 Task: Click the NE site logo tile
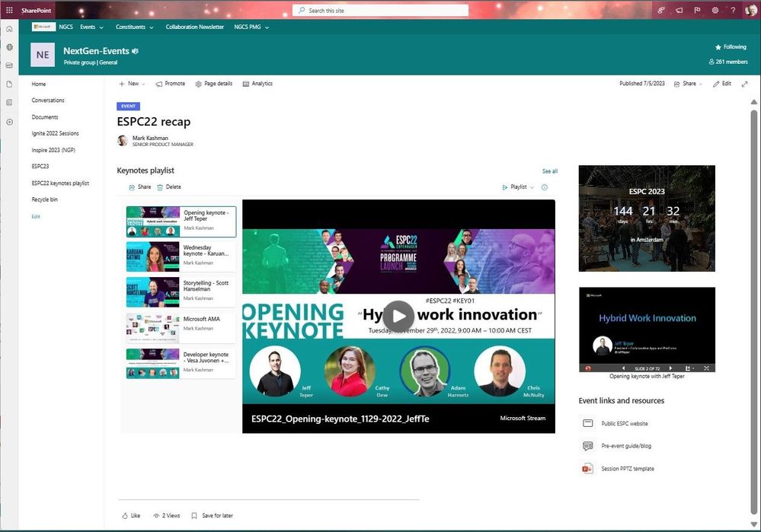coord(43,55)
